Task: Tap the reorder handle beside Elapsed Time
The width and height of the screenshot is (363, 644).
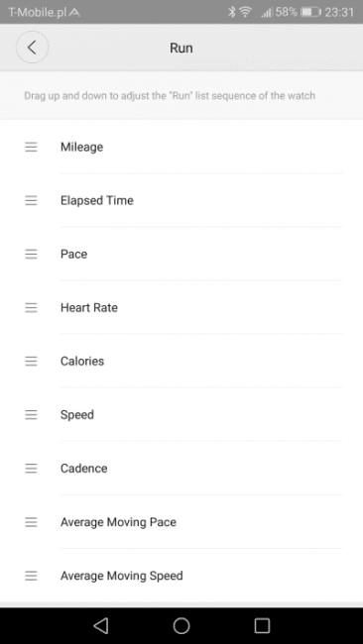Action: [x=32, y=200]
